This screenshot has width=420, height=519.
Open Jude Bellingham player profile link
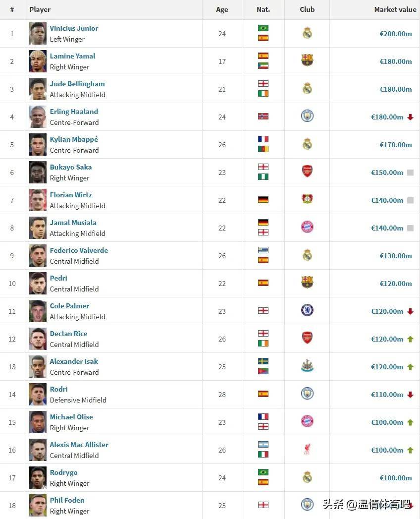point(77,84)
